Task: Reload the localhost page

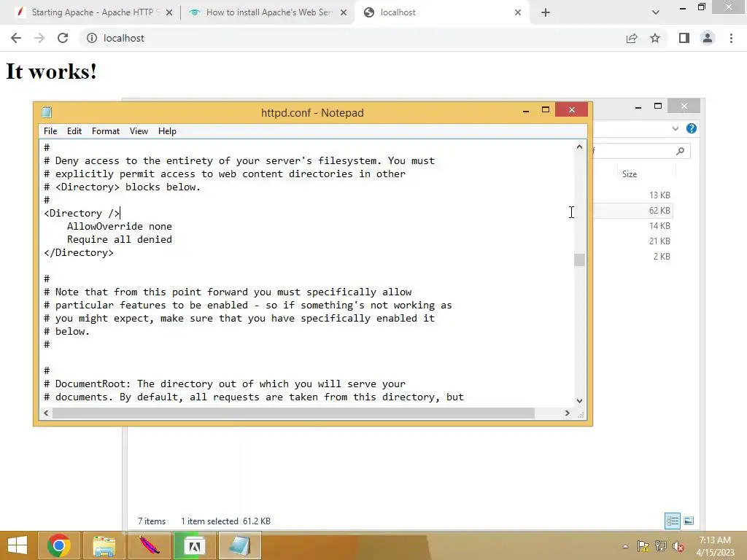Action: coord(63,38)
